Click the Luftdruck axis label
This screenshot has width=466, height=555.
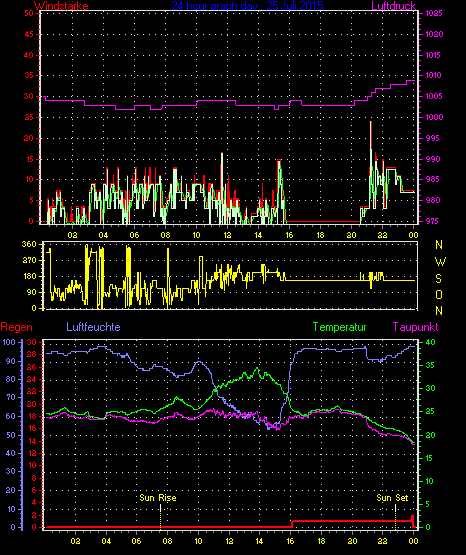393,6
